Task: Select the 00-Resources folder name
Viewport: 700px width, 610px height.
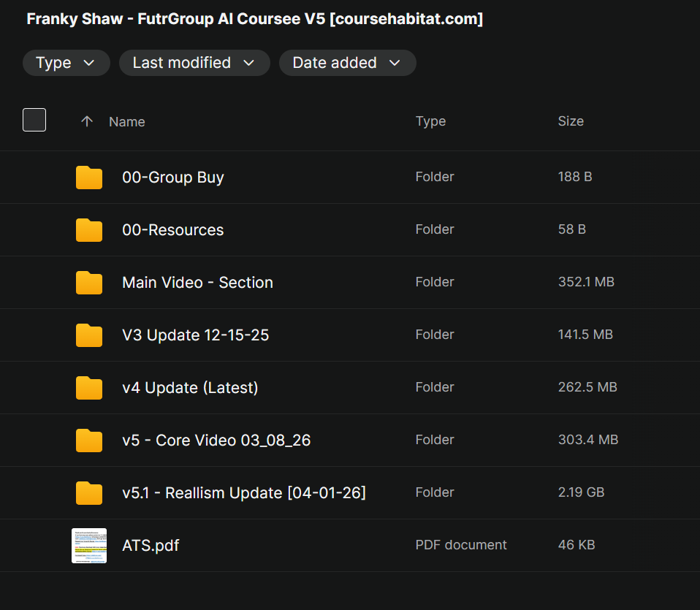Action: tap(172, 230)
